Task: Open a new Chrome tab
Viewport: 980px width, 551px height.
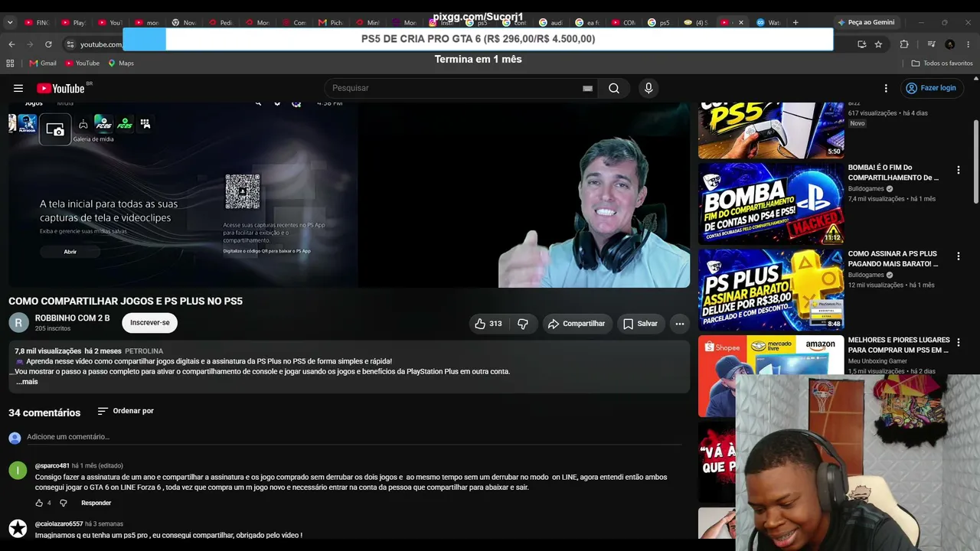Action: 795,22
